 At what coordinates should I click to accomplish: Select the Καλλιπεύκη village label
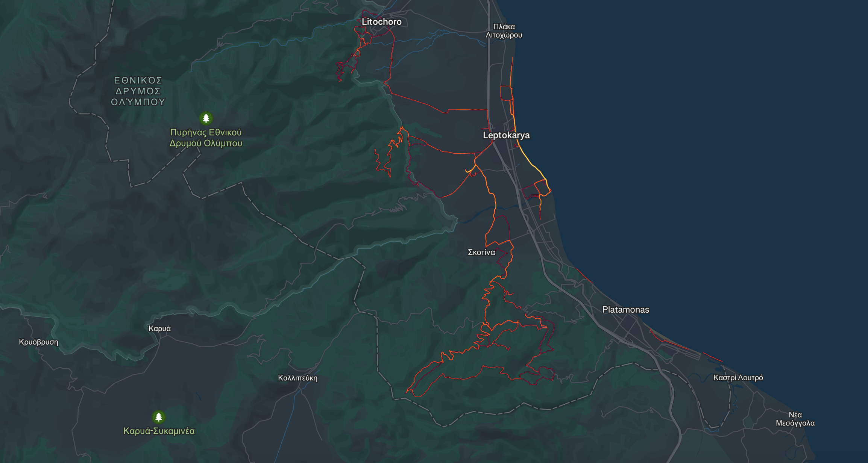(x=297, y=378)
